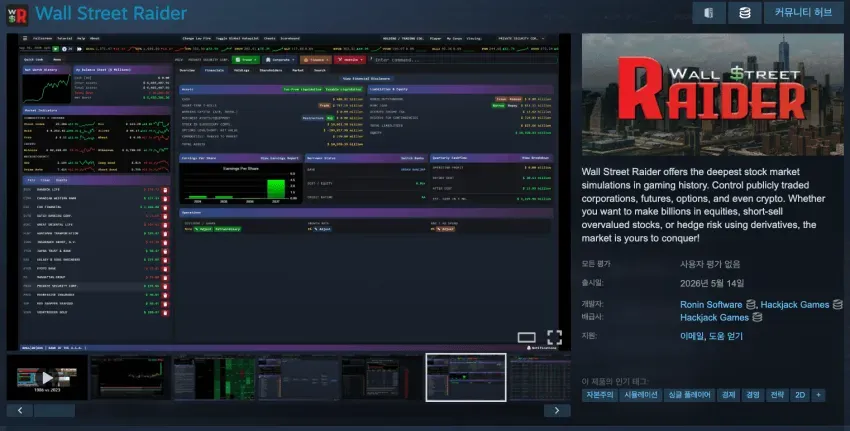Click the 사용자 평가 없음 review text

[x=710, y=265]
